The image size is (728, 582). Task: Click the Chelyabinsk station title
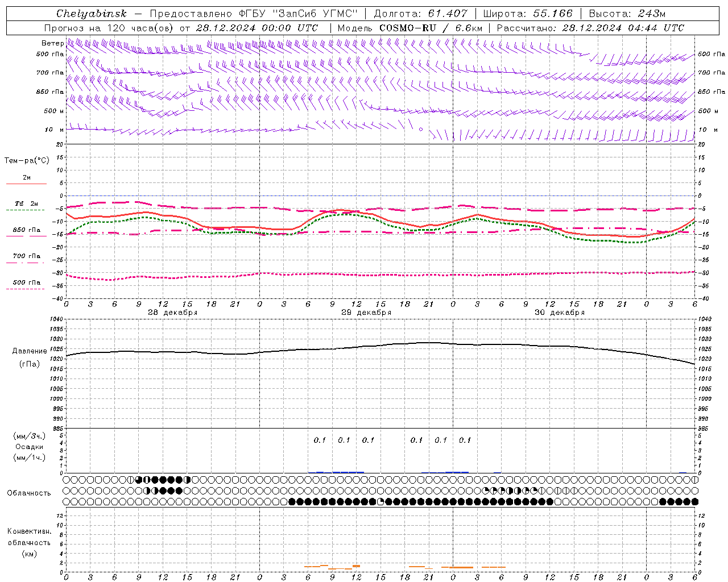point(92,14)
